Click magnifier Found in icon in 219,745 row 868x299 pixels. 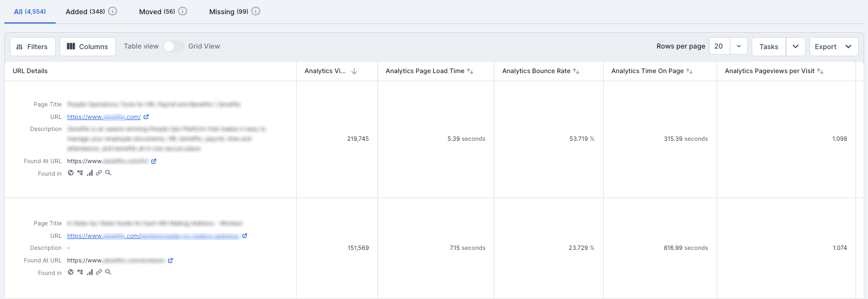(108, 173)
